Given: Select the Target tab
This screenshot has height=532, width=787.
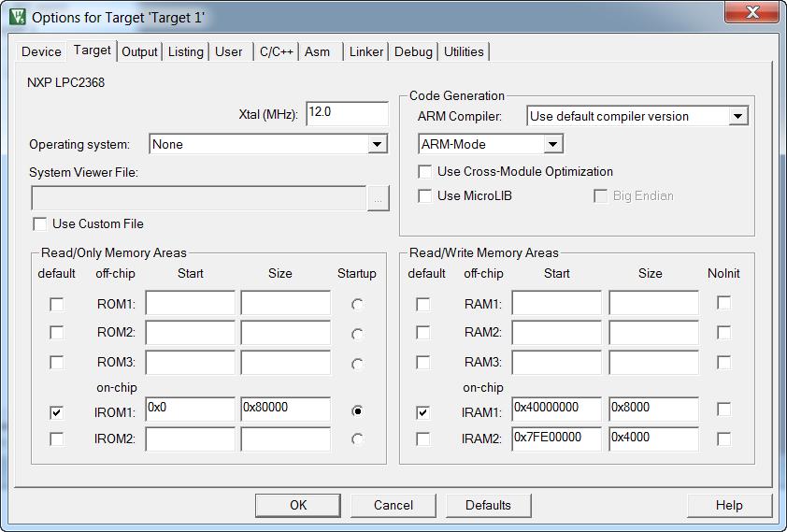Looking at the screenshot, I should click(92, 50).
